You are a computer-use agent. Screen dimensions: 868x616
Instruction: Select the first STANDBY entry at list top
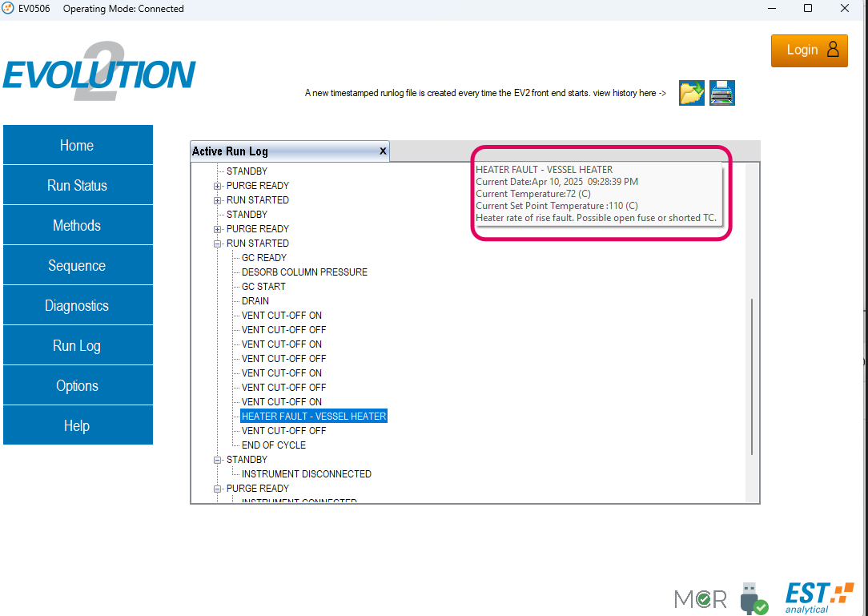tap(247, 171)
